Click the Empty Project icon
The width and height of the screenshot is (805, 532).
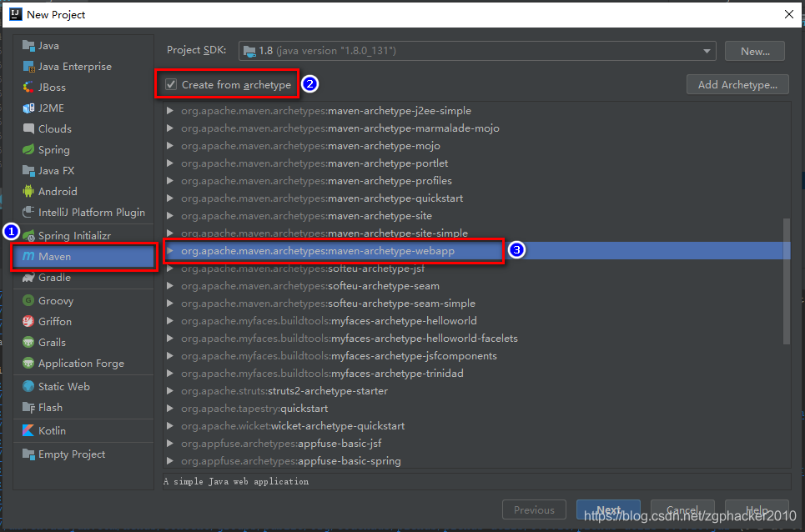pos(28,454)
